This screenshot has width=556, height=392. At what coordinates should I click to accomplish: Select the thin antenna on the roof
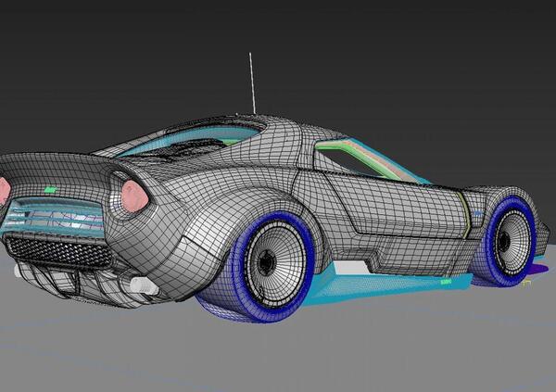point(252,84)
